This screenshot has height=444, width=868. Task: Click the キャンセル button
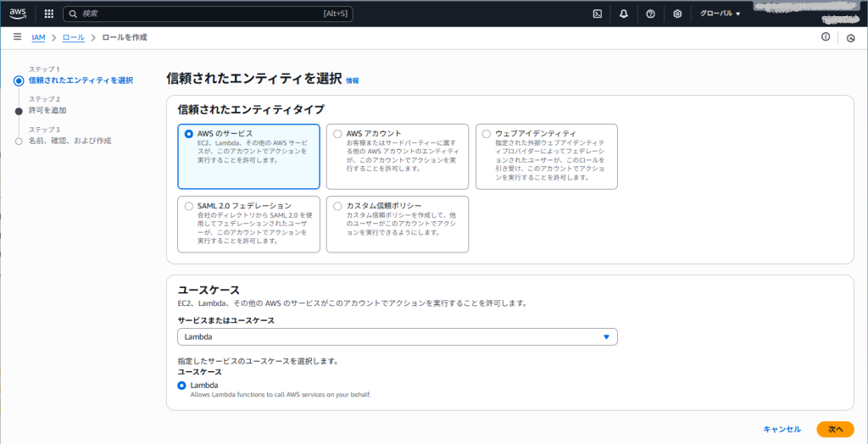click(x=782, y=430)
